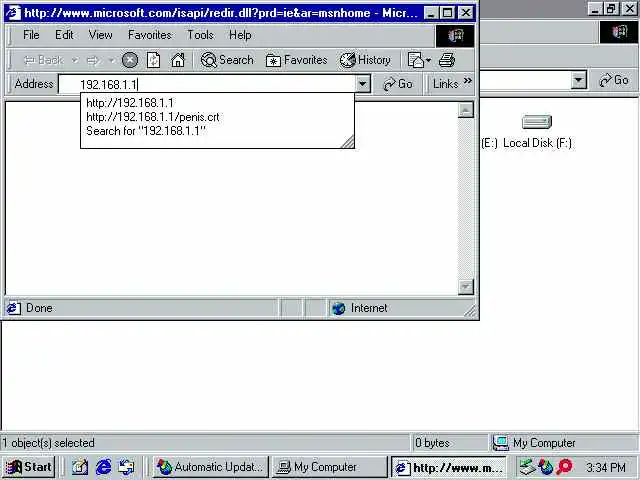Click the address bar input field
The height and width of the screenshot is (480, 640).
(x=207, y=84)
